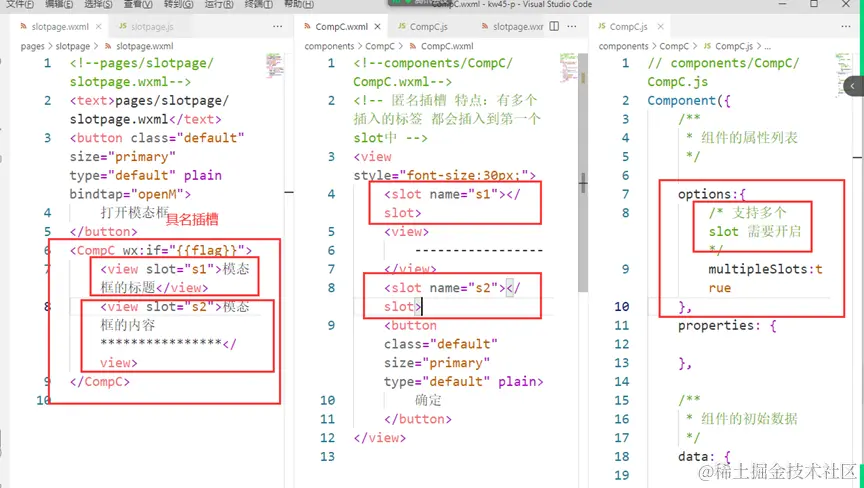
Task: Open slotpage.wxml tab in middle editor group
Action: click(x=512, y=26)
